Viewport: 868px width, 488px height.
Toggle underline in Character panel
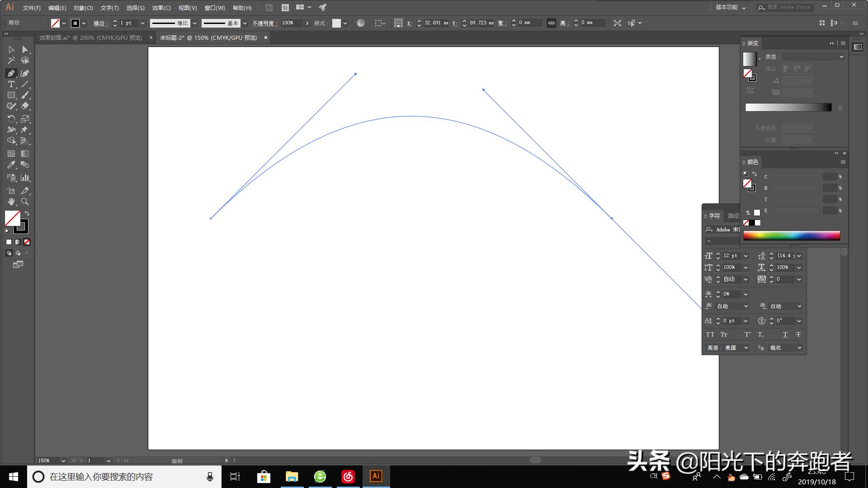[x=785, y=334]
